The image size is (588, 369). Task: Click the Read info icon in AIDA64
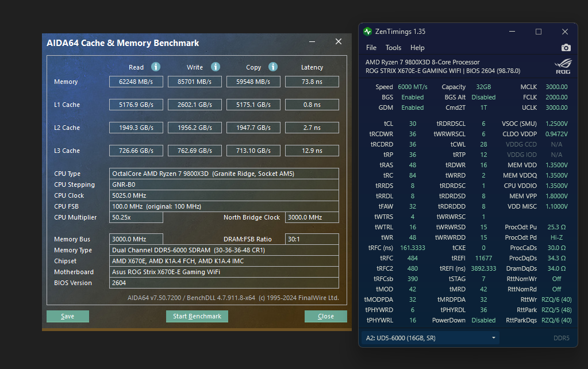156,67
